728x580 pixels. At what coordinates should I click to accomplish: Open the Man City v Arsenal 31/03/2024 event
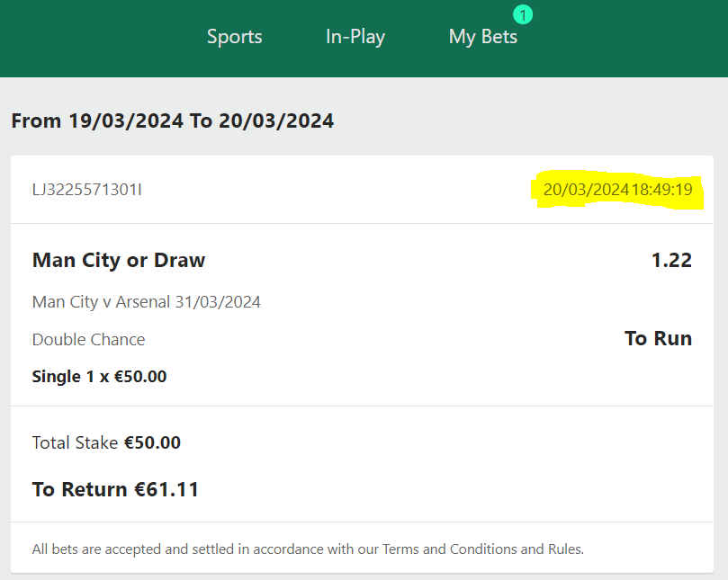click(147, 302)
